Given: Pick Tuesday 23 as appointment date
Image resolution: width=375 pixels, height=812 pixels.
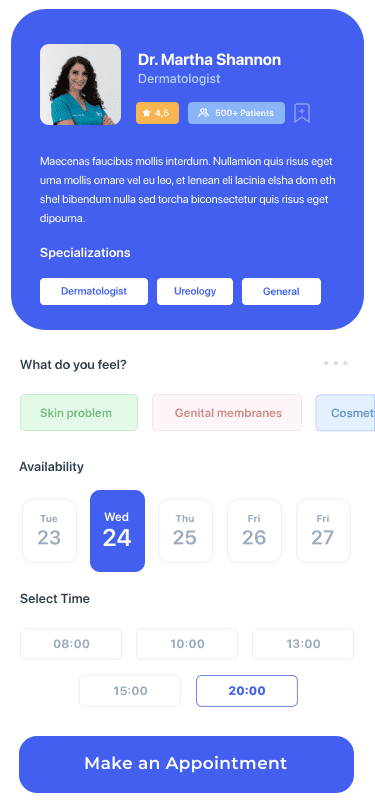Looking at the screenshot, I should (x=49, y=531).
